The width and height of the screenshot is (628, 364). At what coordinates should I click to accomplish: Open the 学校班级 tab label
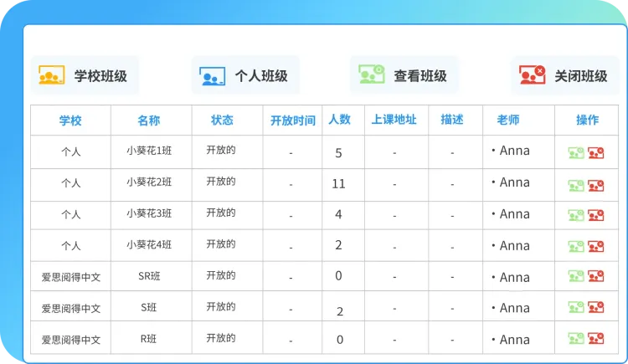click(100, 75)
